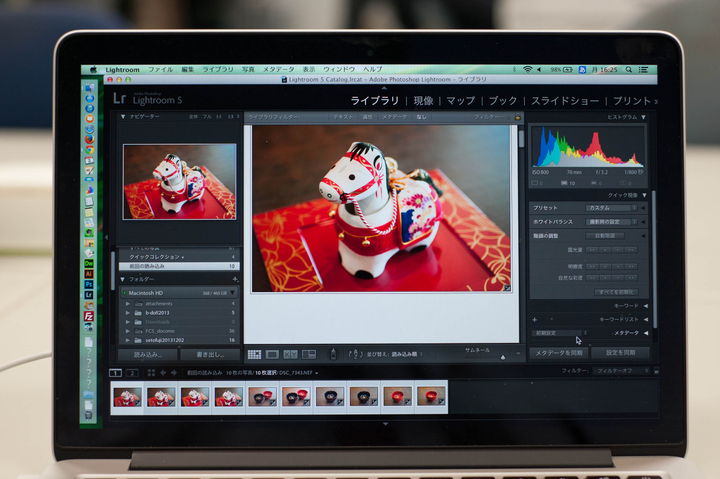Switch to the マップ module
The height and width of the screenshot is (479, 720).
(461, 101)
